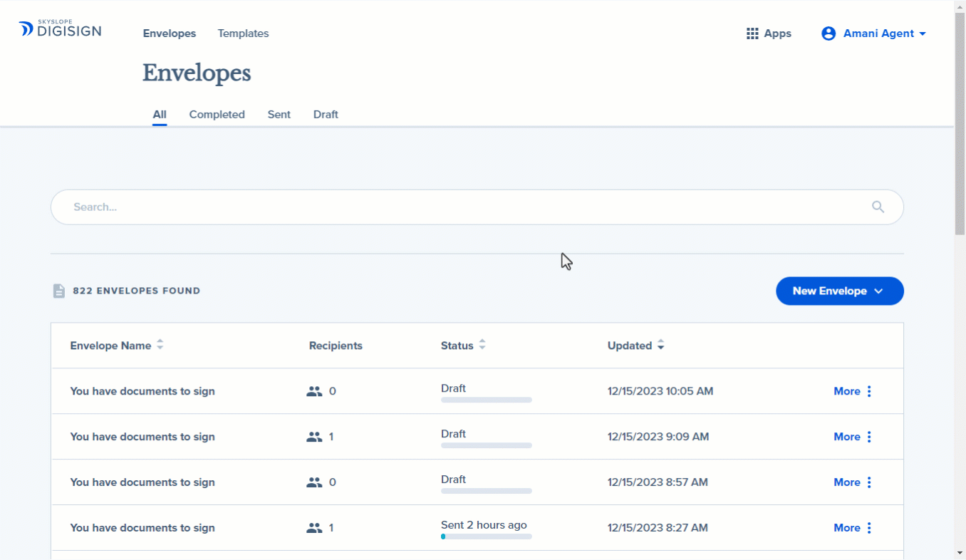Select the All tab
Image resolution: width=966 pixels, height=560 pixels.
[x=160, y=114]
